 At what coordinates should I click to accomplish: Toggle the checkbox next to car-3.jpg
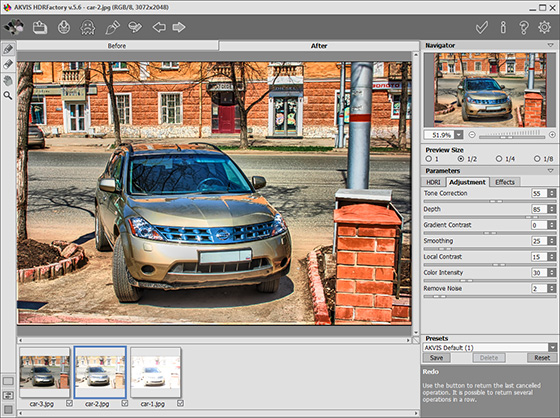click(x=69, y=403)
